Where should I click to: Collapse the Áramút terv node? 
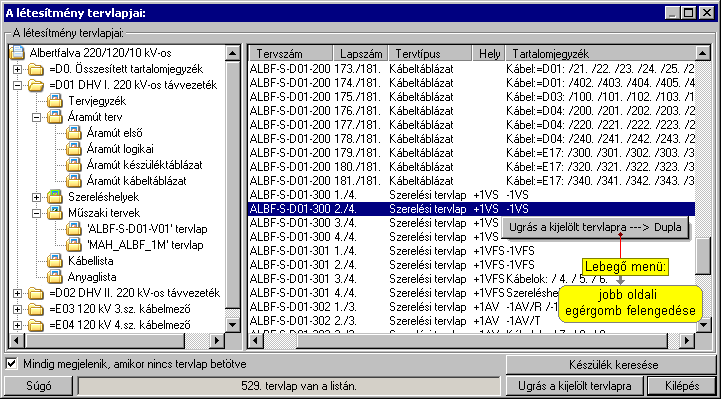37,117
